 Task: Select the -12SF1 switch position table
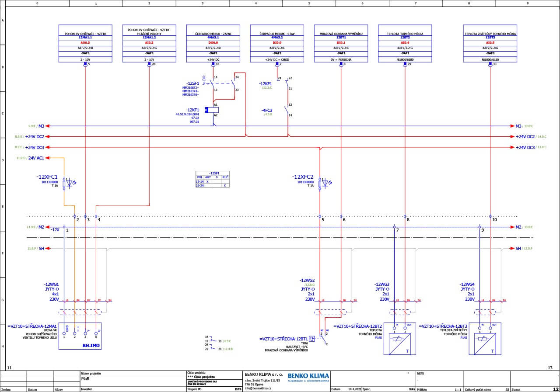(212, 179)
